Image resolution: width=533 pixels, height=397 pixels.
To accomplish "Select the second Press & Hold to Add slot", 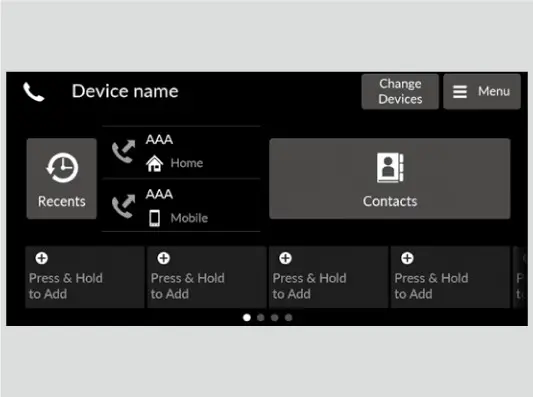I will coord(207,277).
